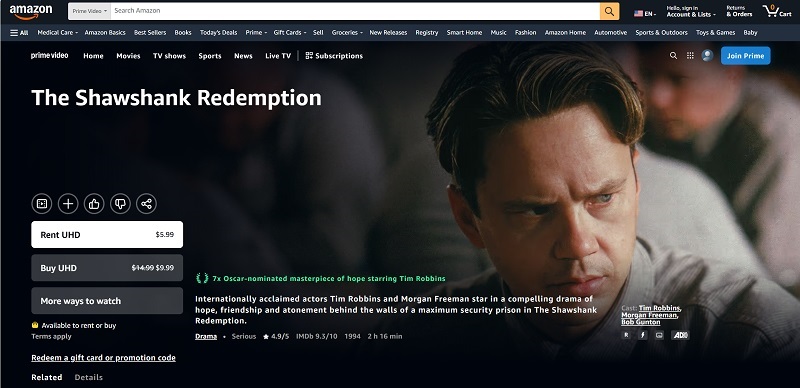The width and height of the screenshot is (800, 388).
Task: Focus the Search Amazon field
Action: click(x=355, y=11)
